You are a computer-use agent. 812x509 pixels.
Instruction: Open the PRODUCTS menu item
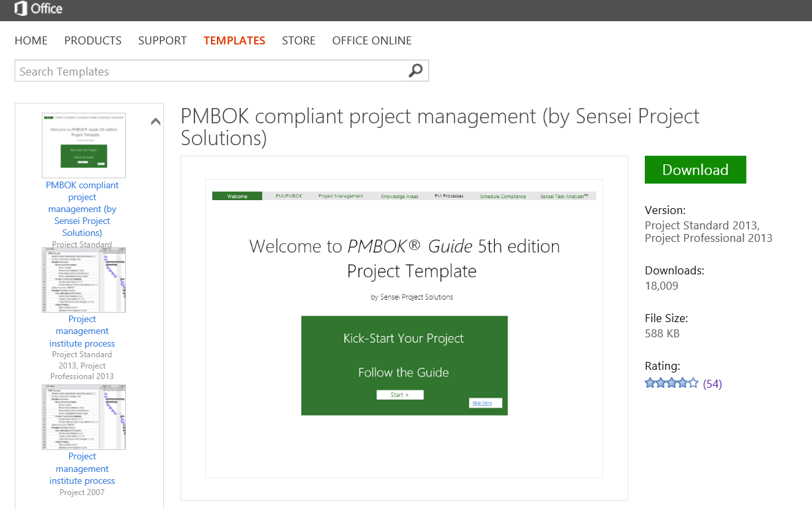pos(93,40)
